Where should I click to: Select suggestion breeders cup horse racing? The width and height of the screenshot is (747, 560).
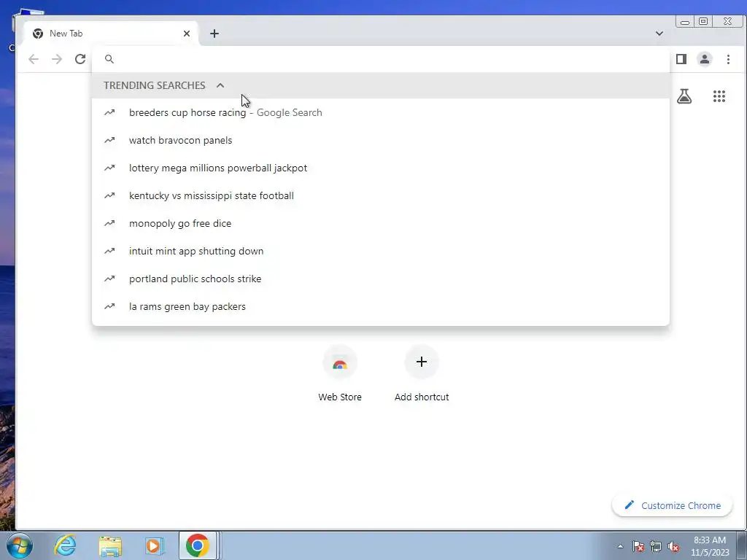tap(381, 113)
